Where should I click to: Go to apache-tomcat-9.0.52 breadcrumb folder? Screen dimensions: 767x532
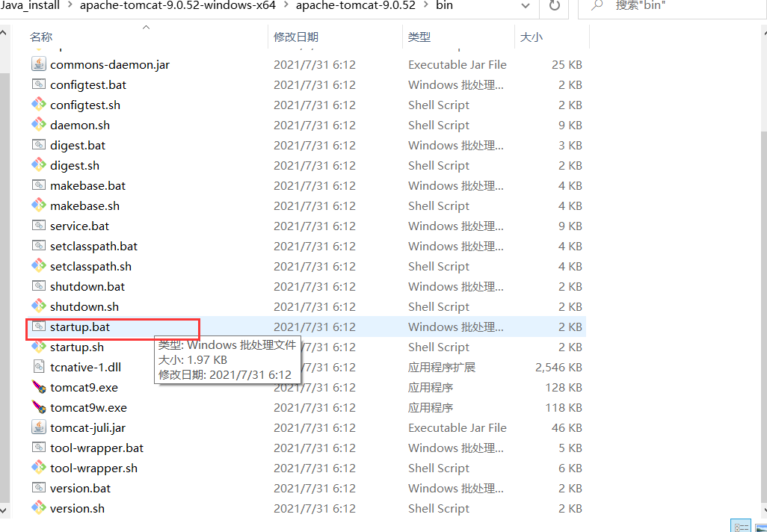pyautogui.click(x=356, y=6)
